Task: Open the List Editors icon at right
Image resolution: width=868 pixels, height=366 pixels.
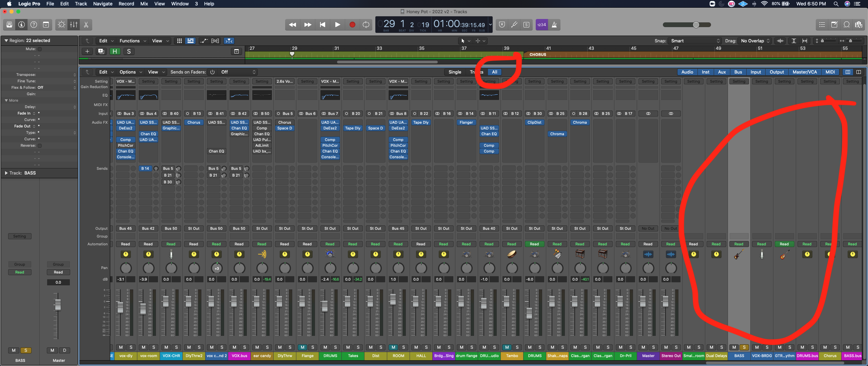Action: coord(822,25)
